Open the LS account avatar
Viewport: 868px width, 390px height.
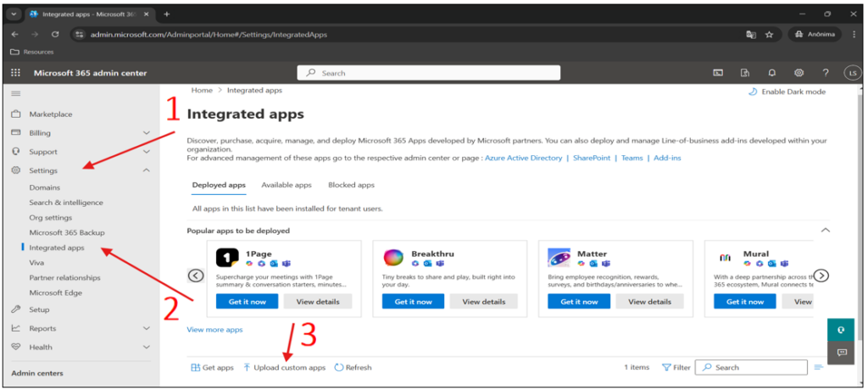click(x=853, y=73)
